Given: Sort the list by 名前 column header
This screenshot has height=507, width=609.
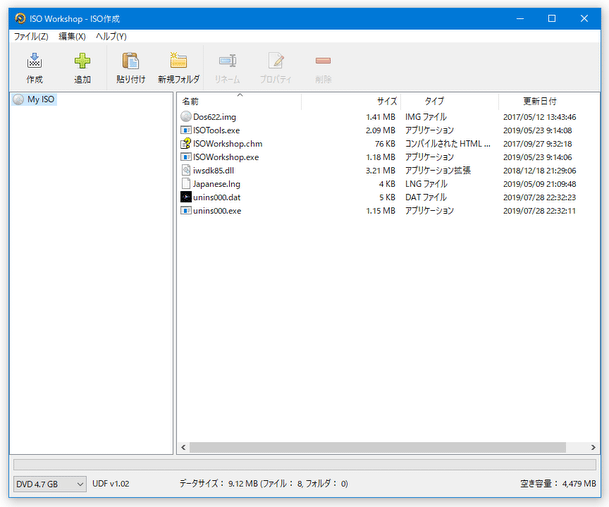Looking at the screenshot, I should pos(190,102).
